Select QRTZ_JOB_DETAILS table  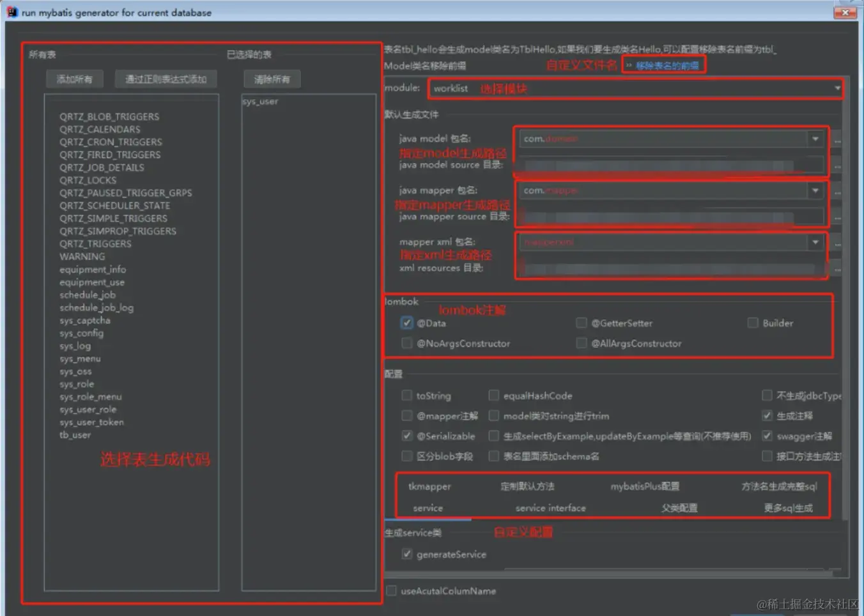[x=102, y=167]
